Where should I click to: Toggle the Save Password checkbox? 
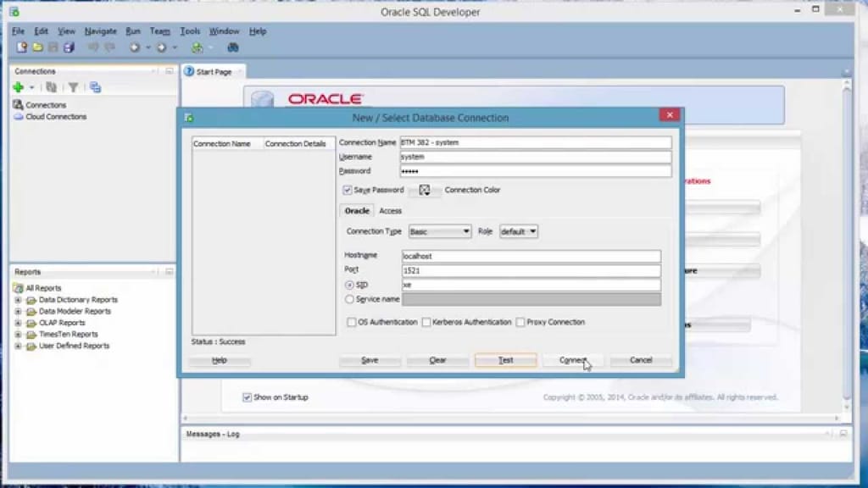347,190
